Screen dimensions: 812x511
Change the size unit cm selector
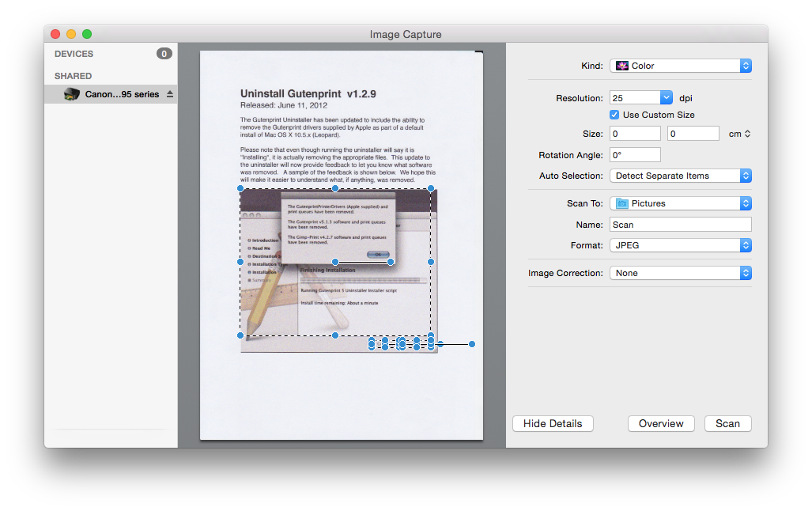[739, 134]
